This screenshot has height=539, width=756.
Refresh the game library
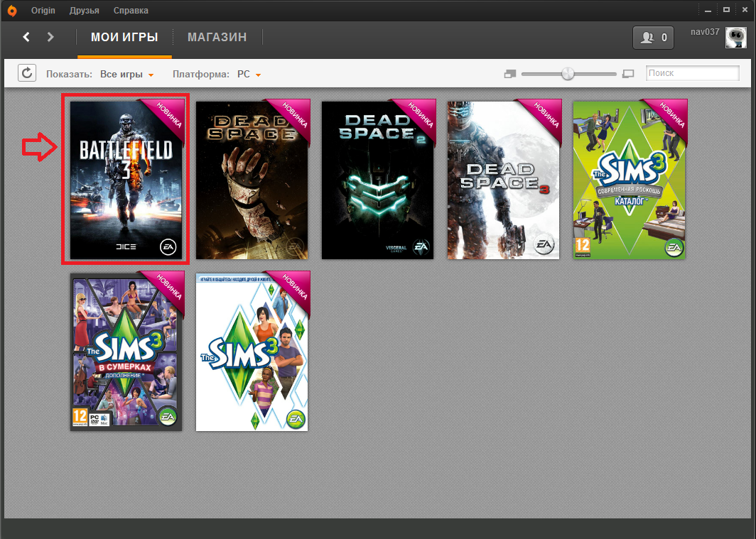pos(27,73)
